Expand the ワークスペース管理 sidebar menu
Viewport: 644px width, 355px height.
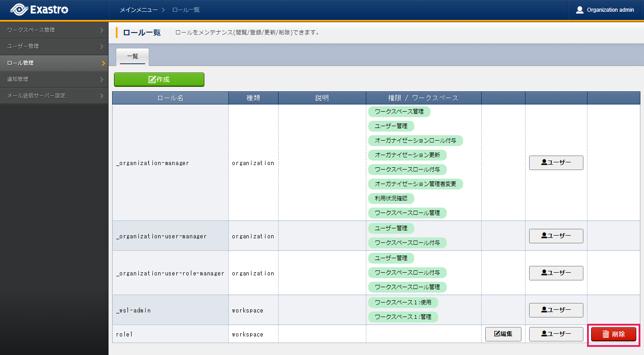click(54, 30)
